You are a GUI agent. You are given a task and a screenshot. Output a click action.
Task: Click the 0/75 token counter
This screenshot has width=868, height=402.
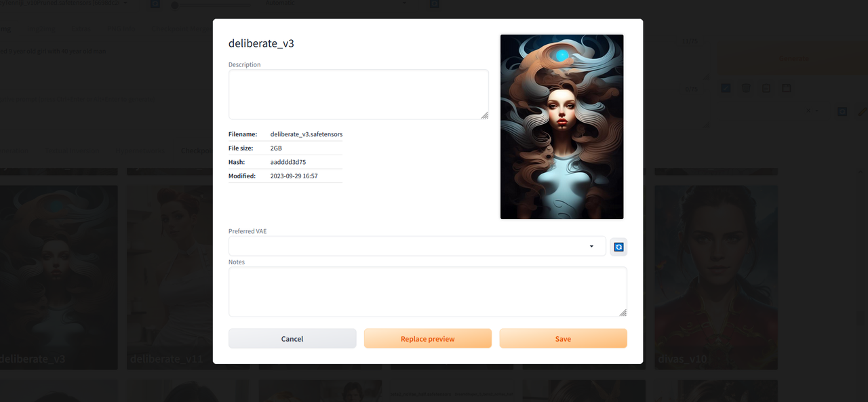point(691,89)
